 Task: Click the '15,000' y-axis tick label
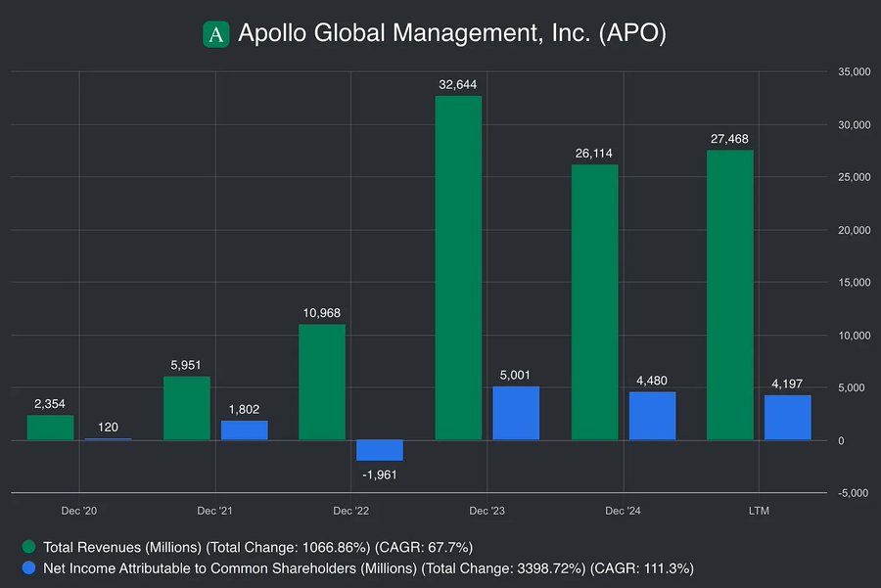click(854, 283)
